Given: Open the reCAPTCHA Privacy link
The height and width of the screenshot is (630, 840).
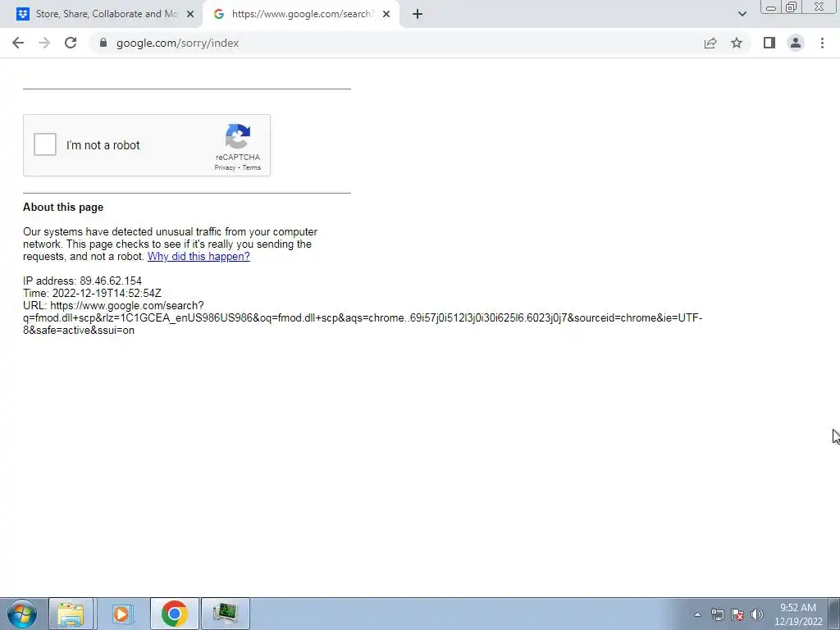Looking at the screenshot, I should [x=225, y=167].
